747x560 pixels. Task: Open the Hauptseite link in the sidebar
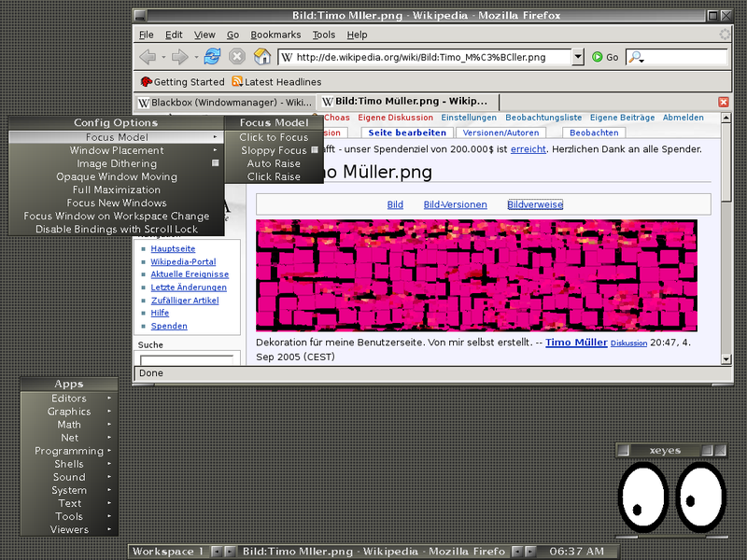[172, 248]
